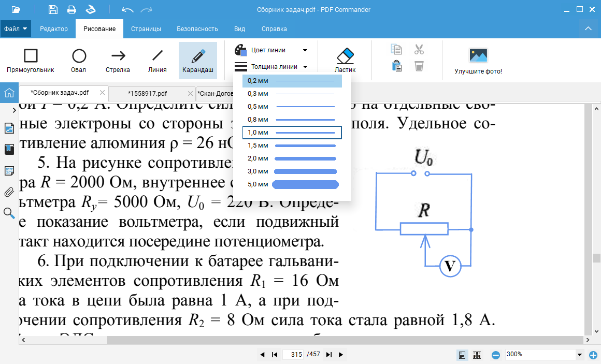
Task: Click the trash delete icon
Action: tap(419, 66)
